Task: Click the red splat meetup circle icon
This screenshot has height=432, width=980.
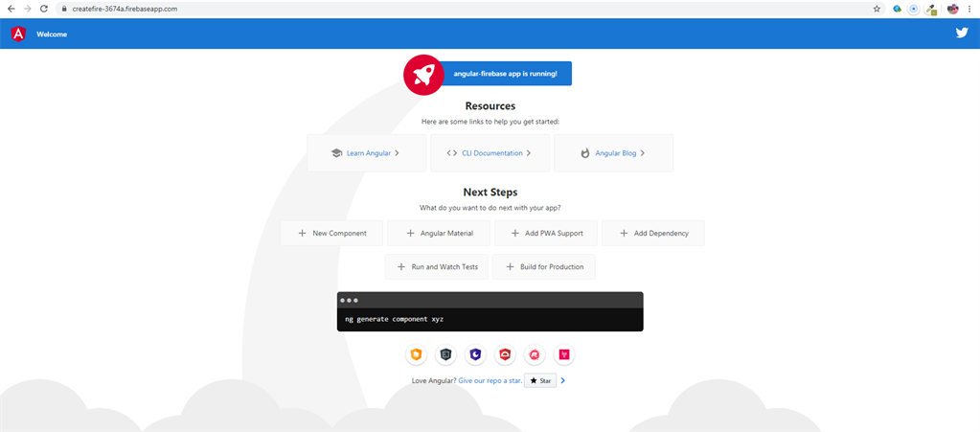Action: tap(535, 355)
